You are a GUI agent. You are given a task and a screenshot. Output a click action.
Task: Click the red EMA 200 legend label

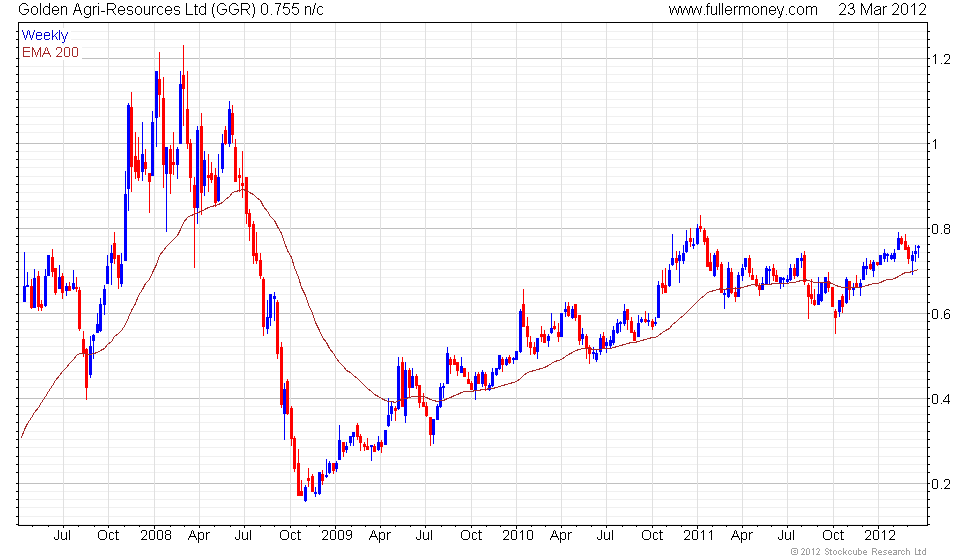pyautogui.click(x=50, y=52)
